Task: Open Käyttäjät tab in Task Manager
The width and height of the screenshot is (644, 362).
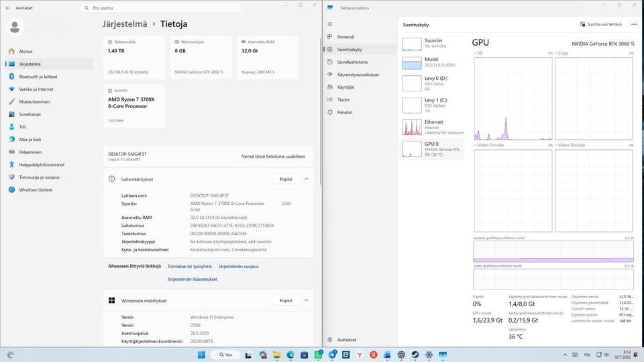Action: (x=345, y=87)
